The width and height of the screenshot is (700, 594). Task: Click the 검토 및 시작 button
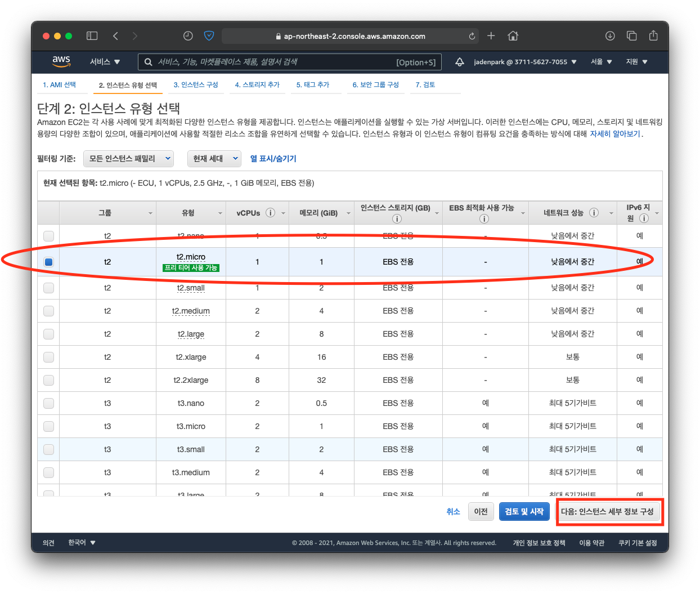coord(524,512)
